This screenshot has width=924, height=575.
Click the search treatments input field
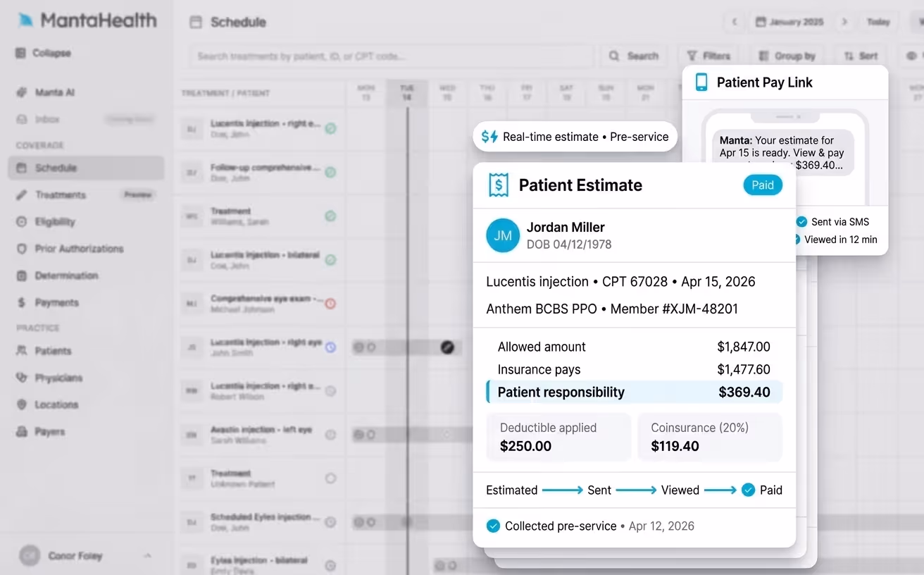point(391,56)
